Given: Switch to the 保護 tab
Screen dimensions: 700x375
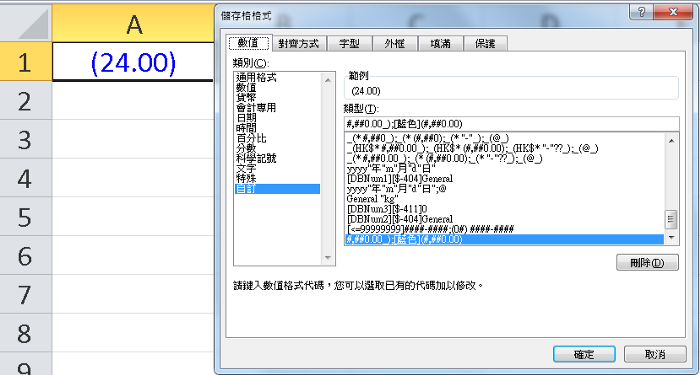Looking at the screenshot, I should [485, 44].
